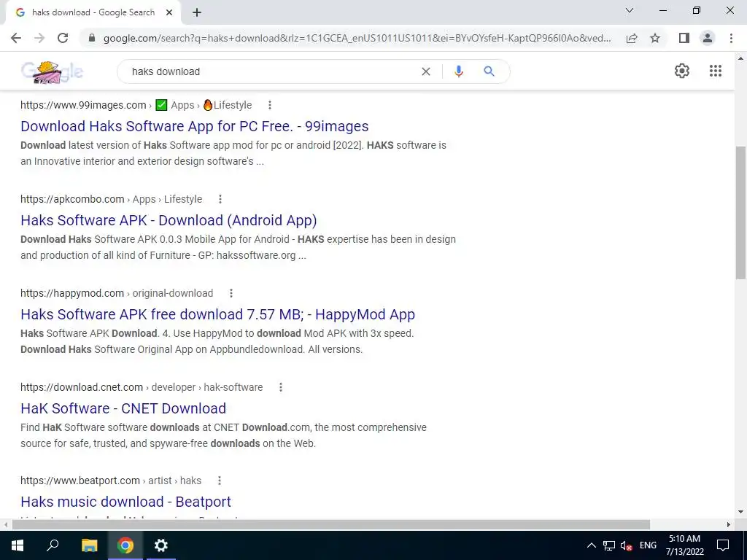Switch to Chrome on the taskbar

[125, 545]
